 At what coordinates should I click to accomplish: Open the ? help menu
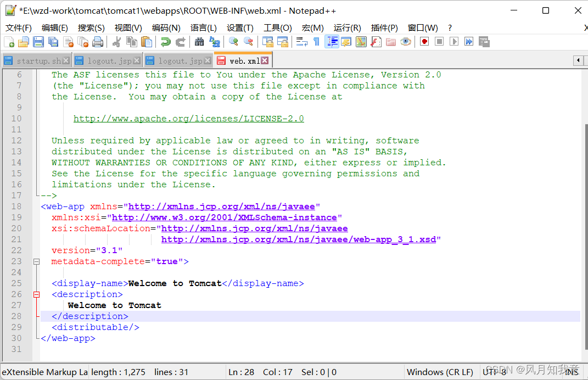(450, 28)
